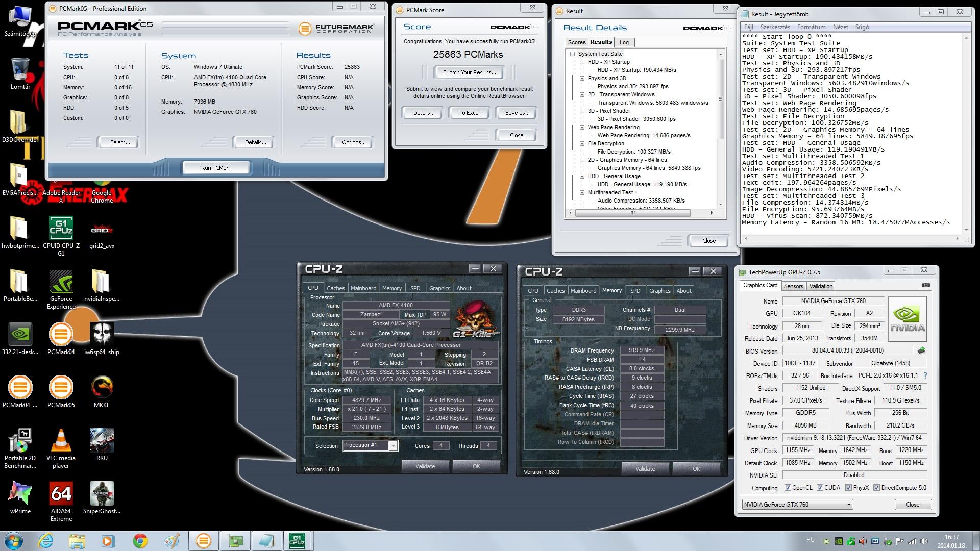Open Google Chrome desktop shortcut
The image size is (980, 551).
point(102,193)
